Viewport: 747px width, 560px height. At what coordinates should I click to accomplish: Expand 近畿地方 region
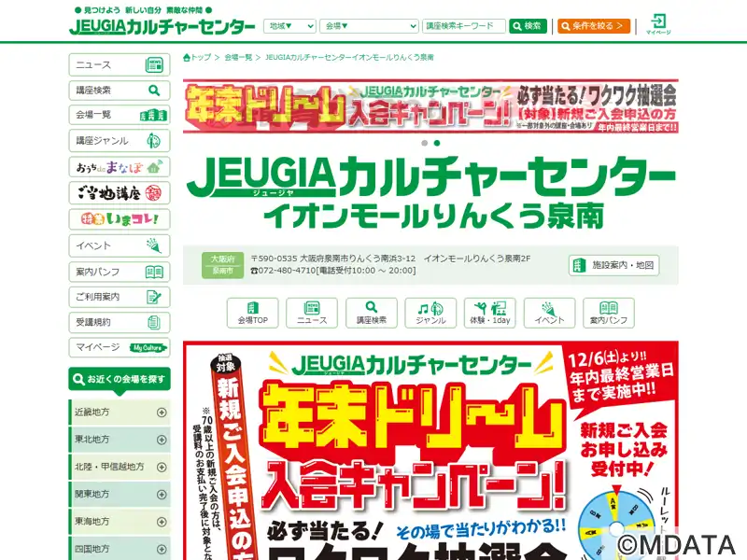point(120,412)
